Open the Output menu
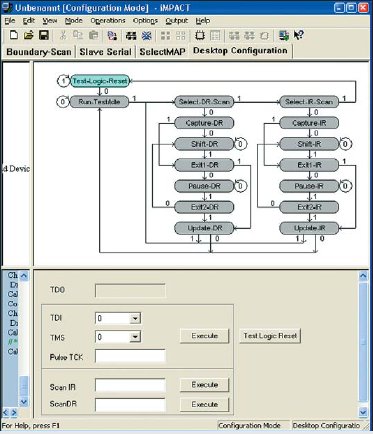This screenshot has width=373, height=434. [177, 21]
